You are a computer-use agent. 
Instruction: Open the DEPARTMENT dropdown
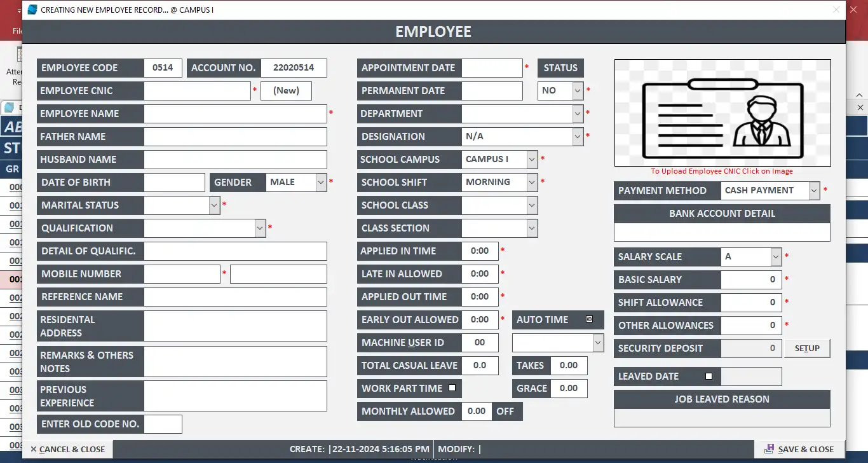pyautogui.click(x=577, y=114)
